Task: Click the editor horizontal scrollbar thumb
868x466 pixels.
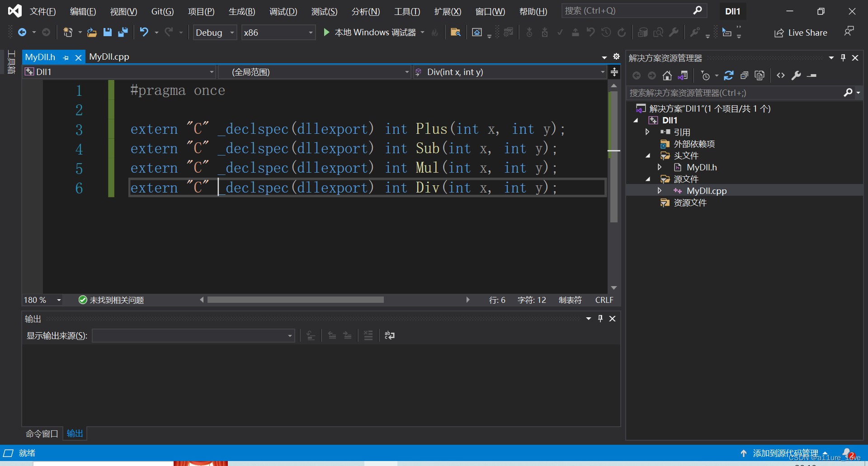Action: point(296,300)
